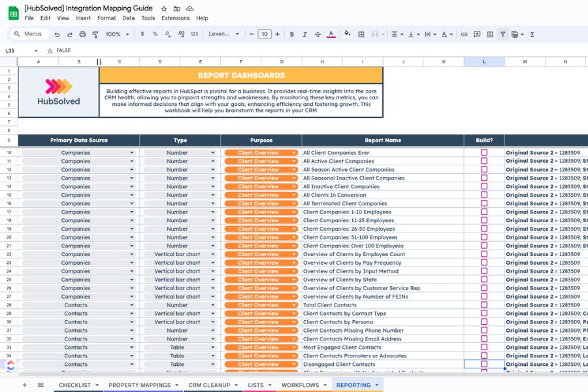Screen dimensions: 588x392
Task: Open the Insert menu
Action: [83, 18]
